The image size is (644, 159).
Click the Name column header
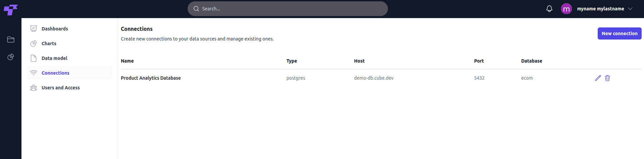(127, 61)
